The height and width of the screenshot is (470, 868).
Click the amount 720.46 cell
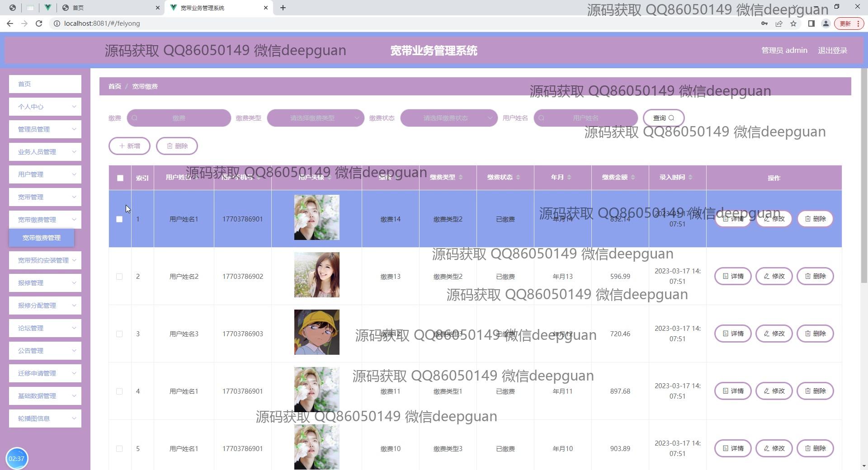click(x=620, y=334)
